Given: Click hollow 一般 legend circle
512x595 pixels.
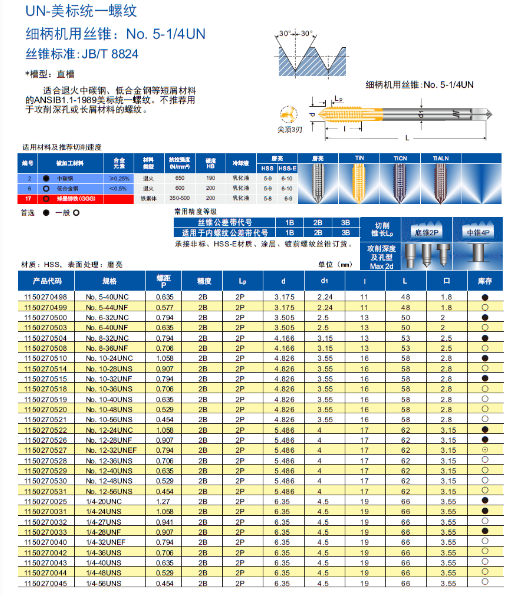Looking at the screenshot, I should [76, 213].
